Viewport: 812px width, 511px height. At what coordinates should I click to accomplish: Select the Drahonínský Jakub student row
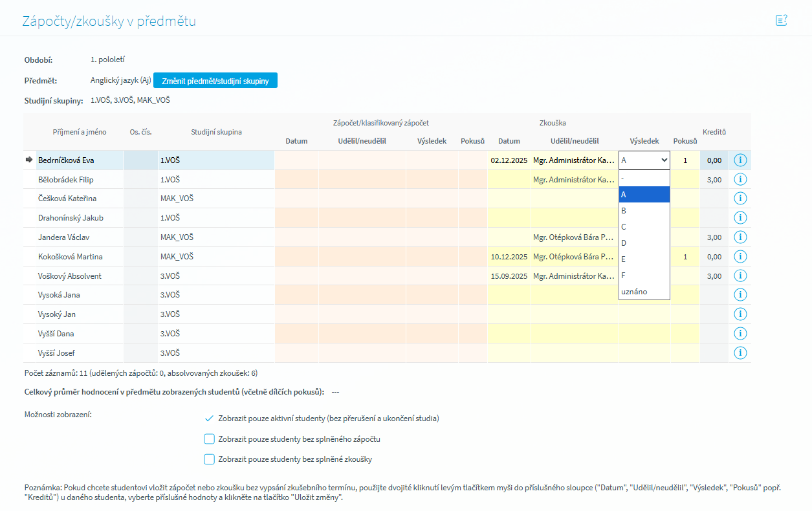coord(71,218)
